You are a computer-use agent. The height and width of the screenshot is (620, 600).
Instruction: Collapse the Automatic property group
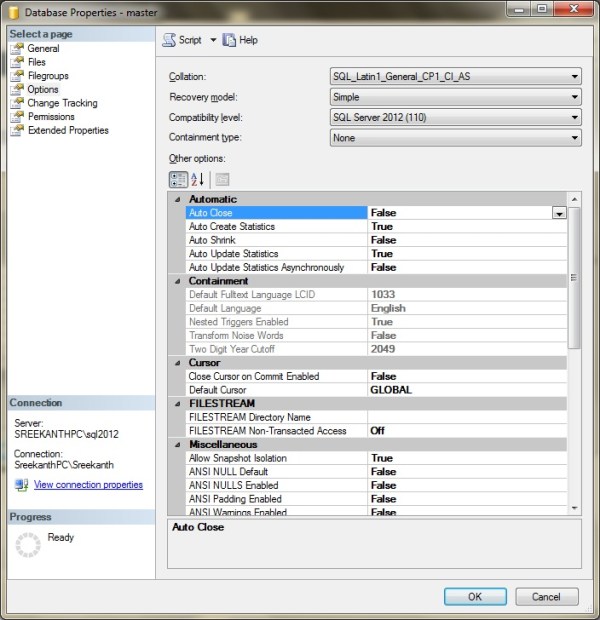pyautogui.click(x=176, y=199)
